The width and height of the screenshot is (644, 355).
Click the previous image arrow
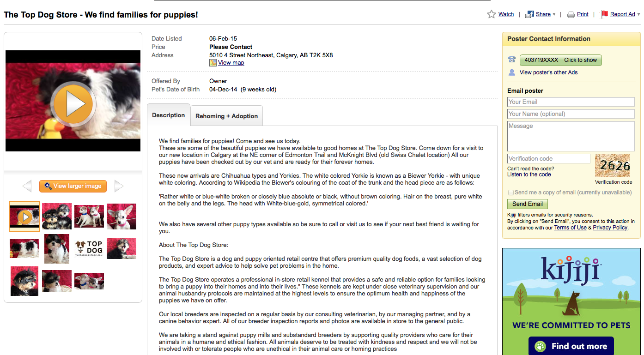coord(27,186)
